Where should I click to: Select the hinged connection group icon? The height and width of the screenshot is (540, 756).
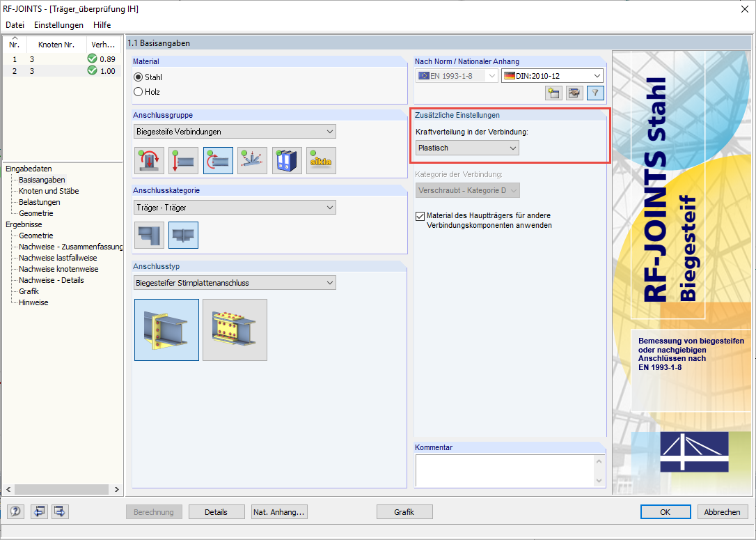point(184,161)
